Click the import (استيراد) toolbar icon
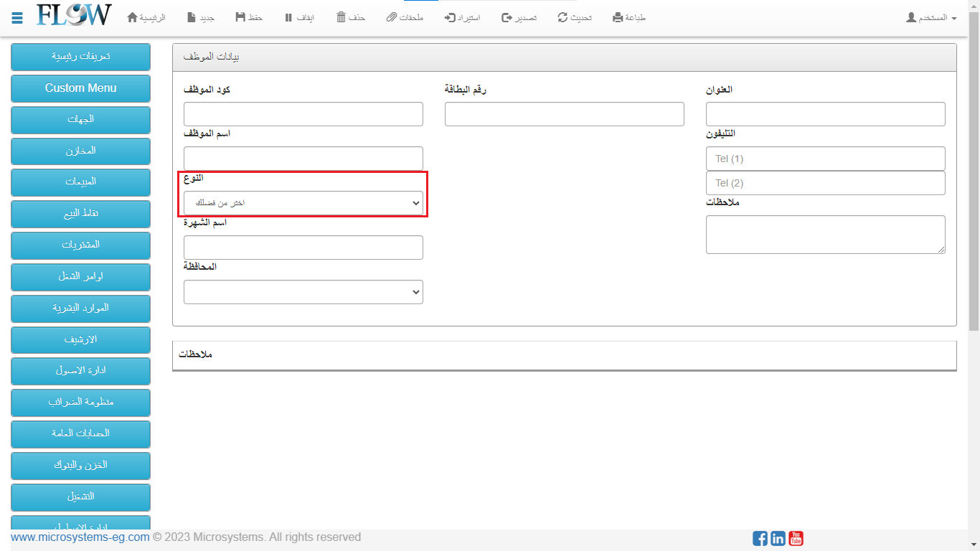980x551 pixels. pyautogui.click(x=450, y=17)
